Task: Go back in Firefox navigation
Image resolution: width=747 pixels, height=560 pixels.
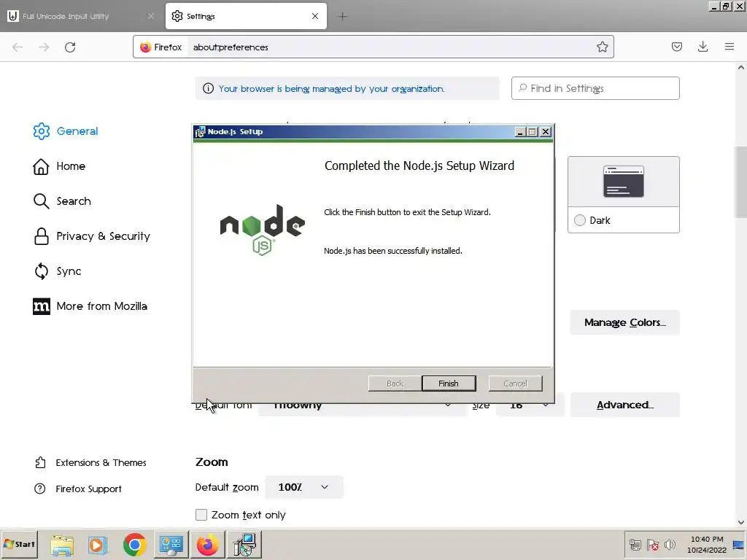Action: (x=18, y=47)
